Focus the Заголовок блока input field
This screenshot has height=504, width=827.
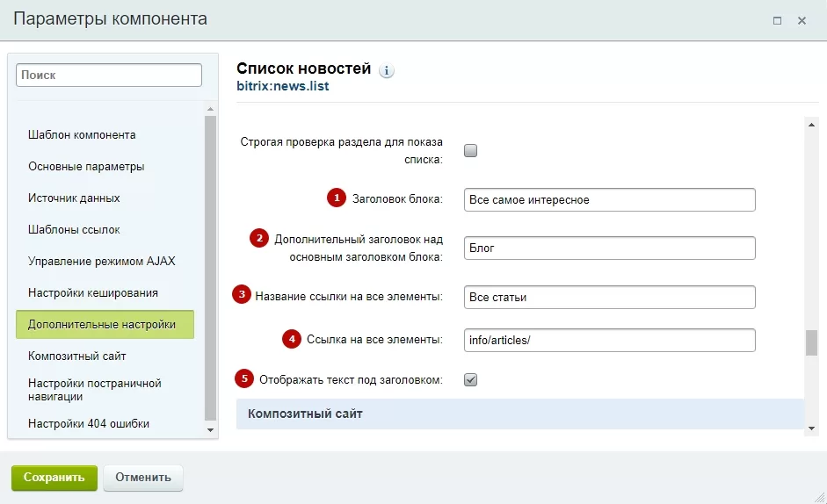[x=610, y=200]
